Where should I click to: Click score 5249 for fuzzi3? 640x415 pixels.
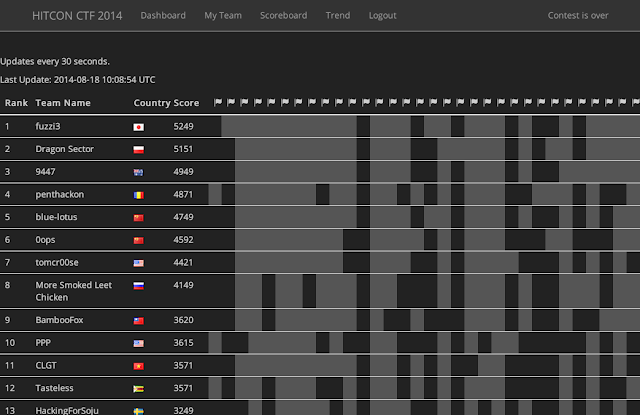coord(183,126)
